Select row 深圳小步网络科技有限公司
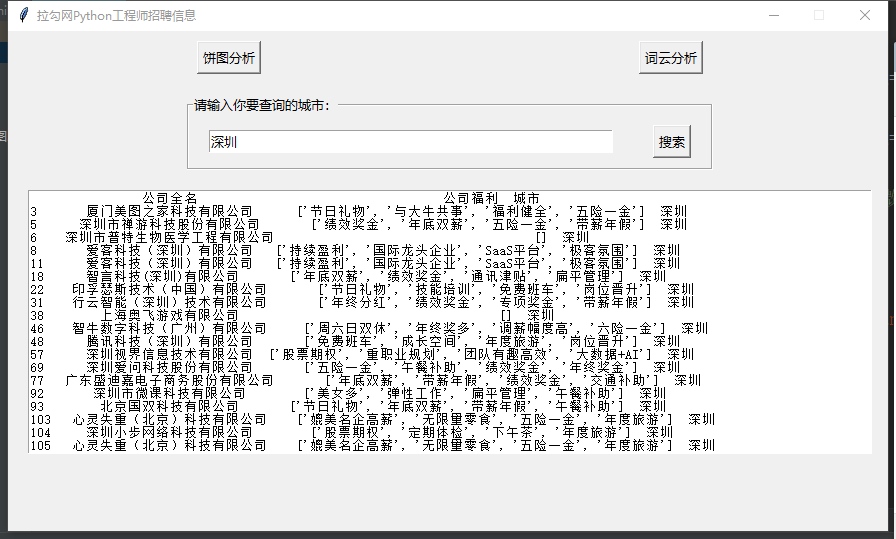896x539 pixels. [x=352, y=433]
